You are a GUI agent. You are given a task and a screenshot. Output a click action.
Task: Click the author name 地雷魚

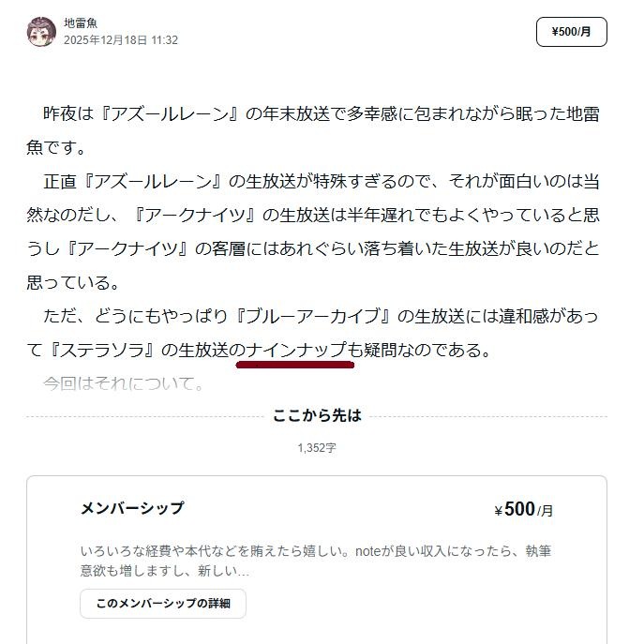coord(81,23)
